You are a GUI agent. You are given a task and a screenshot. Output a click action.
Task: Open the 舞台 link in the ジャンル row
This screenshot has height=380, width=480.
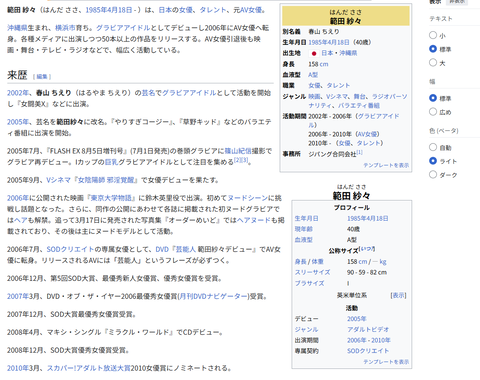pyautogui.click(x=359, y=97)
